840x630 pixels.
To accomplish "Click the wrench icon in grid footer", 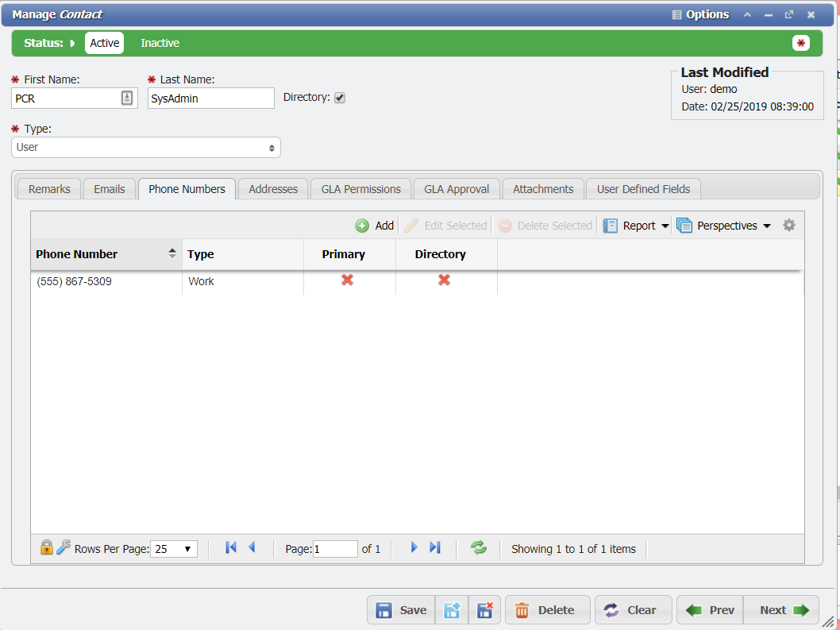I will click(63, 547).
